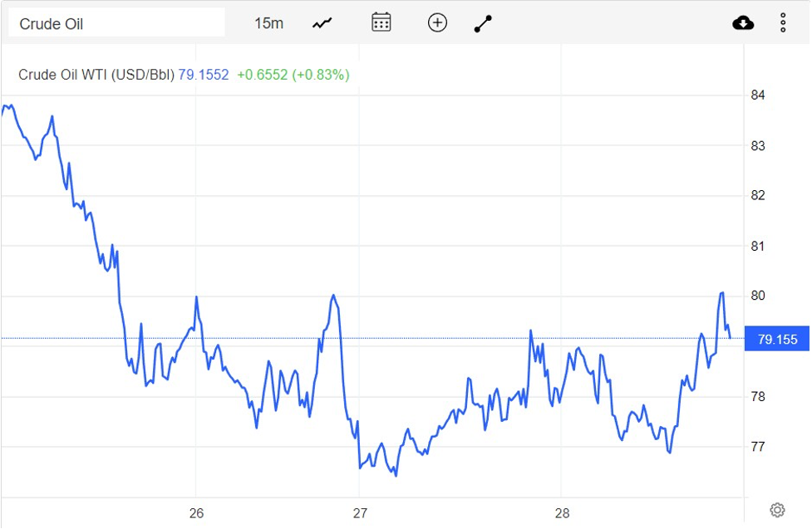Open the calendar date range picker
This screenshot has height=529, width=812.
coord(381,22)
